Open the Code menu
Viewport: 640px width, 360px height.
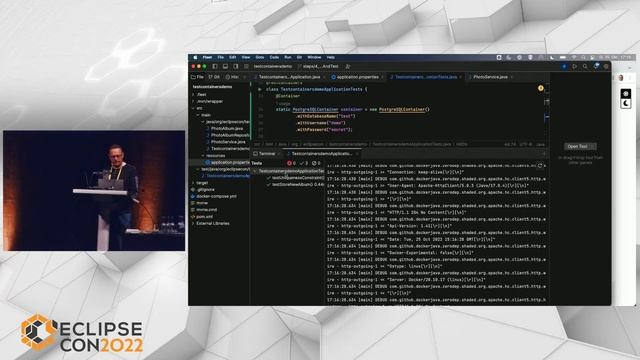click(274, 58)
